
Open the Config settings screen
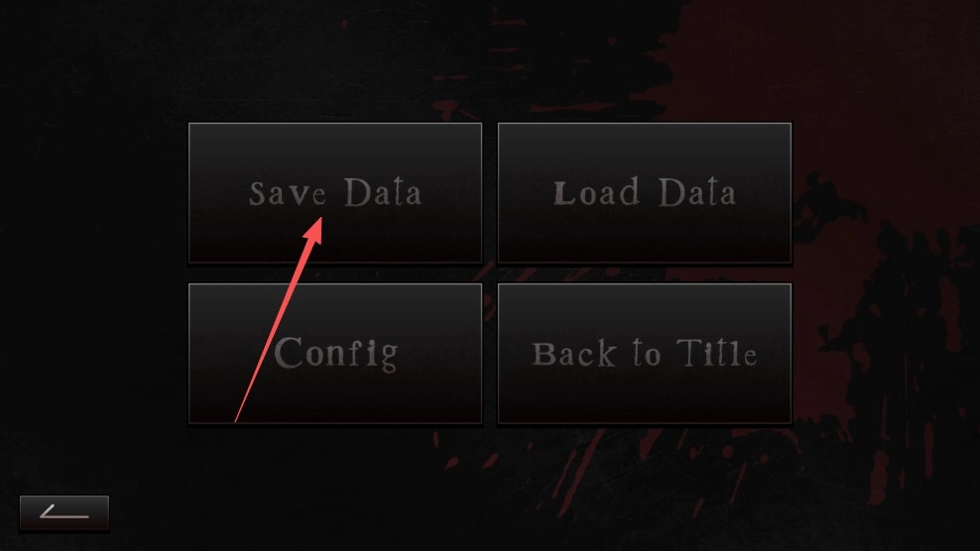335,354
